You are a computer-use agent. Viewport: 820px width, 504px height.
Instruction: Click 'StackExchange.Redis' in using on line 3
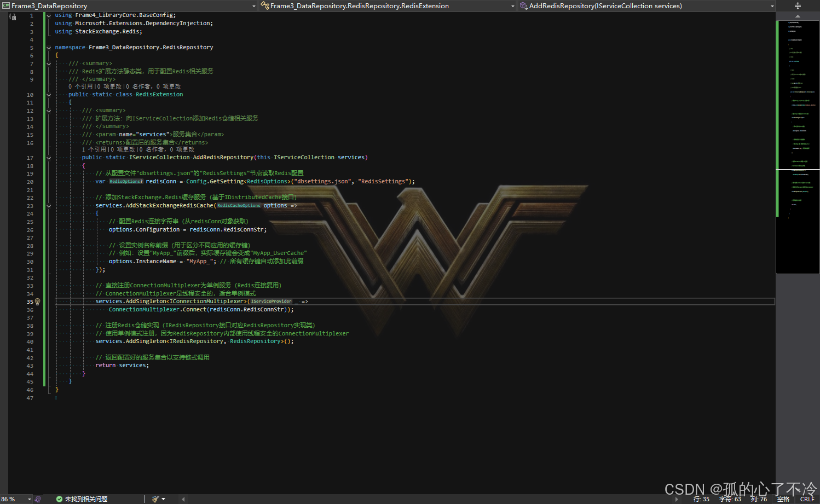107,32
